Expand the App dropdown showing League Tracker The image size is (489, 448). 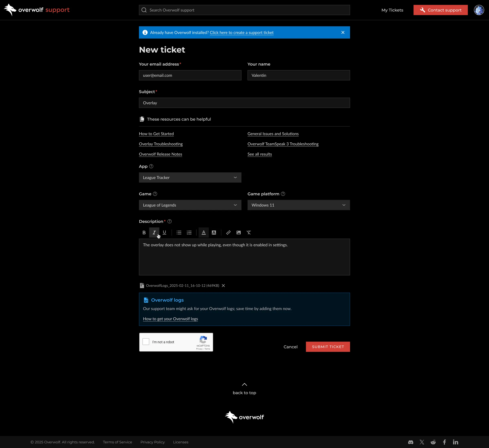(190, 178)
